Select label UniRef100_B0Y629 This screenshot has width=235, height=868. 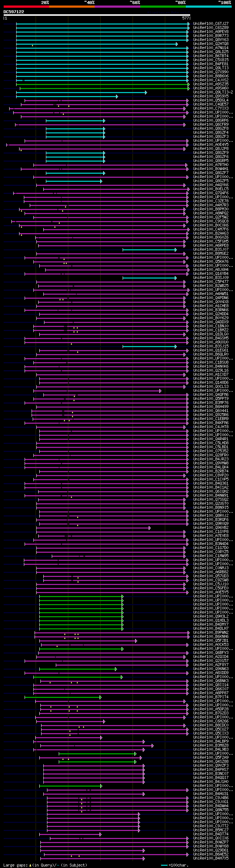(x=211, y=318)
